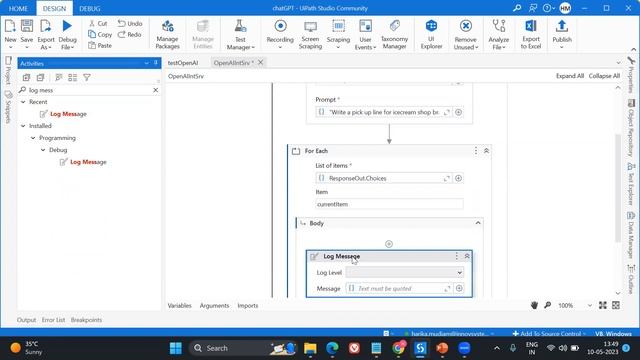The width and height of the screenshot is (640, 360).
Task: Open the Output panel
Action: (27, 320)
